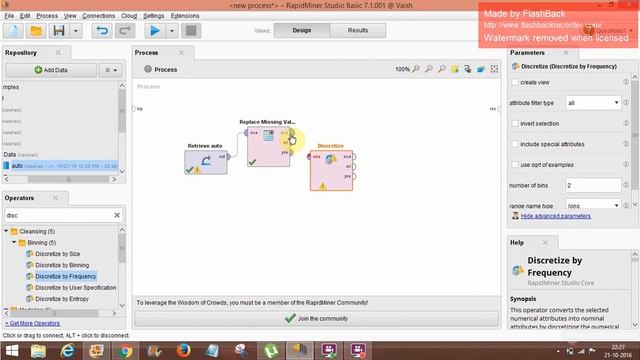Close the Help panel
Screen dimensions: 640x360
click(545, 242)
